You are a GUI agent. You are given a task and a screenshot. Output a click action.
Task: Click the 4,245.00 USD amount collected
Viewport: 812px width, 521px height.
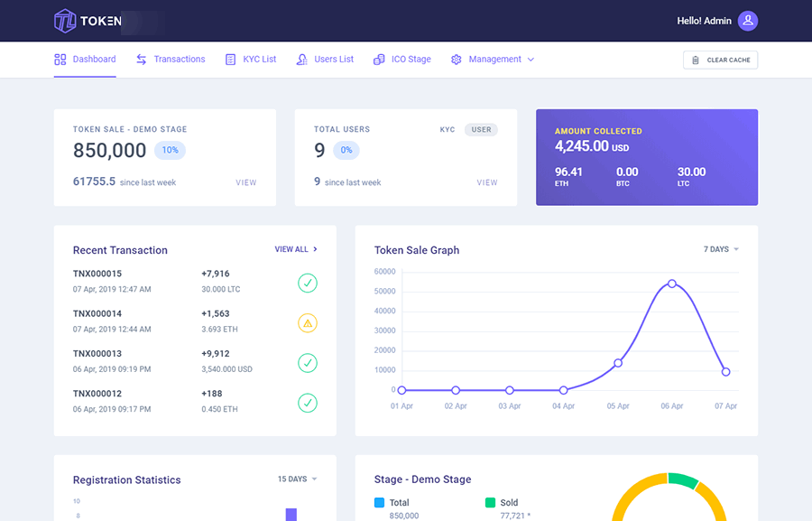[x=592, y=146]
